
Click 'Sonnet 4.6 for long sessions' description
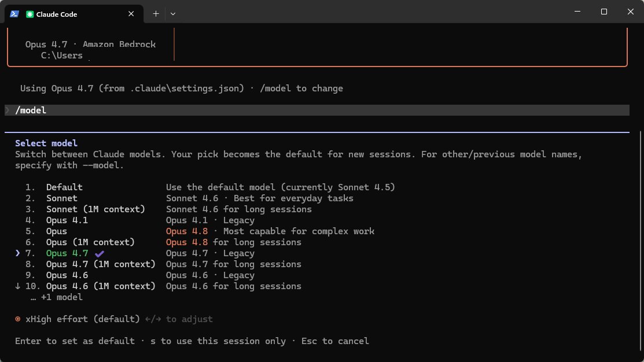238,209
